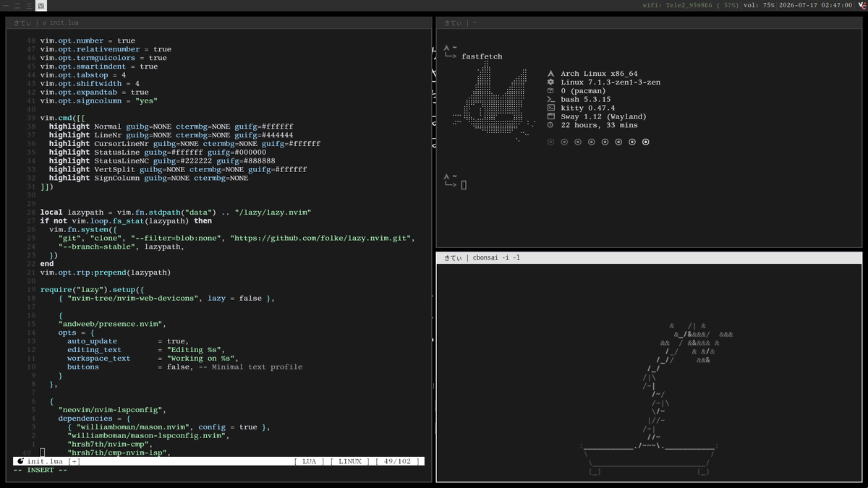The height and width of the screenshot is (488, 868).
Task: Click the Arch prompt icon above the empty prompt
Action: pyautogui.click(x=447, y=176)
